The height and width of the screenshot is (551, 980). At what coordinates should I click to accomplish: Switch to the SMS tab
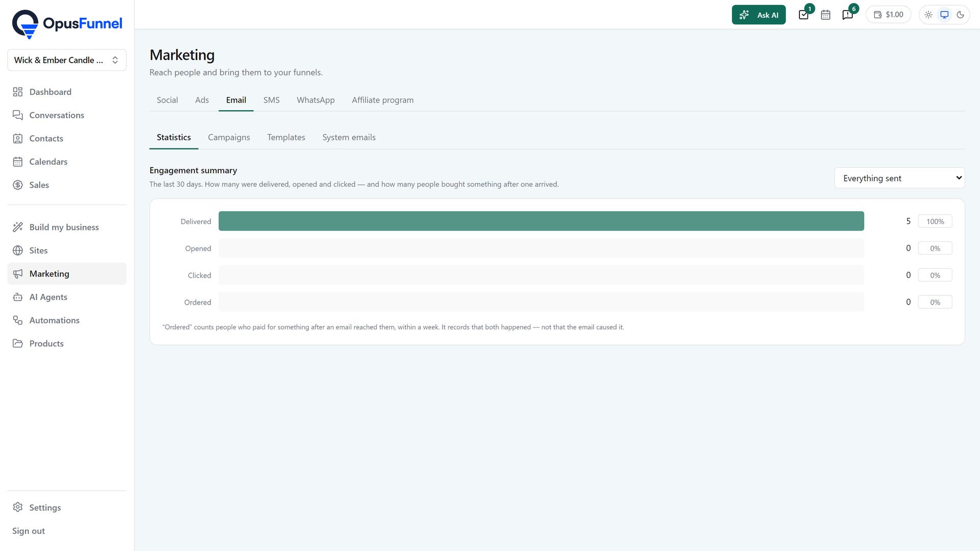pos(272,100)
